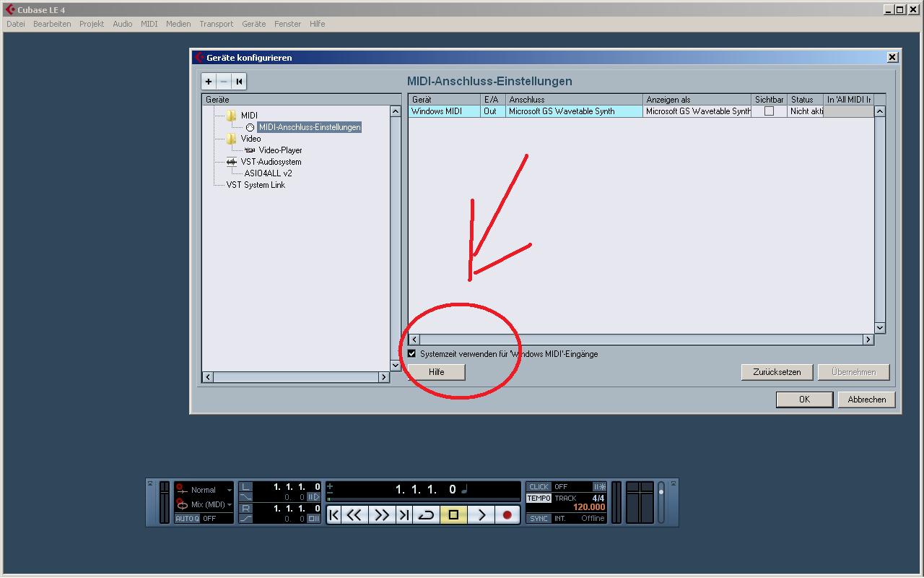Click the nudge minus icon in transport
Screen dimensions: 924x578
(330, 493)
